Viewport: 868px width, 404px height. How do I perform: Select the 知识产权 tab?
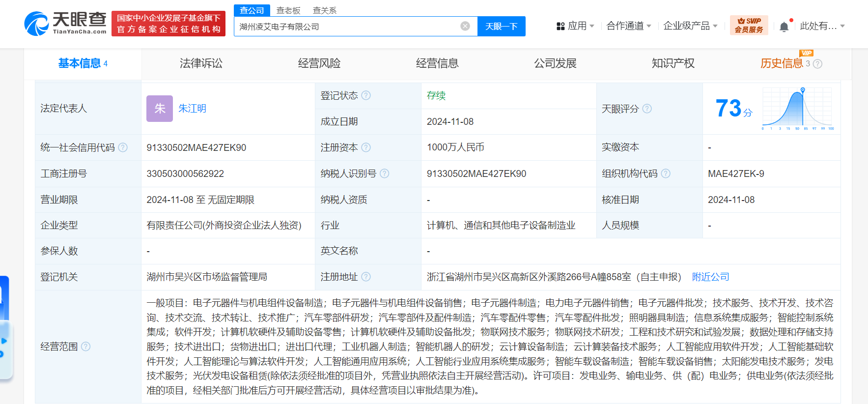pyautogui.click(x=673, y=63)
